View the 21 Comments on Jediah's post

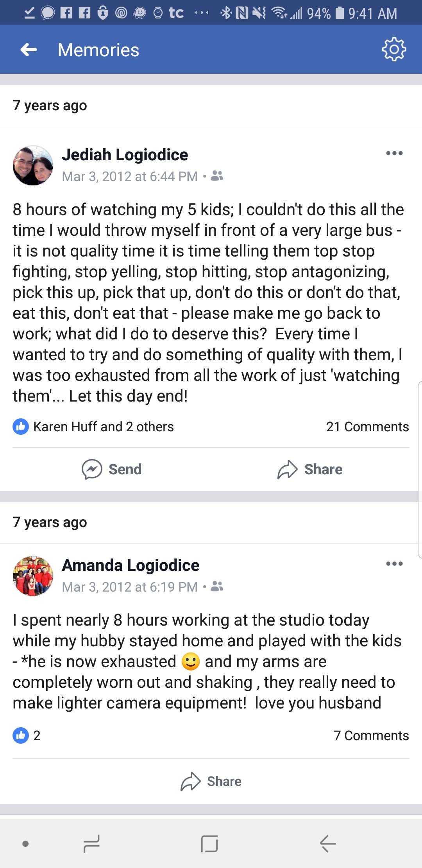[x=367, y=427]
